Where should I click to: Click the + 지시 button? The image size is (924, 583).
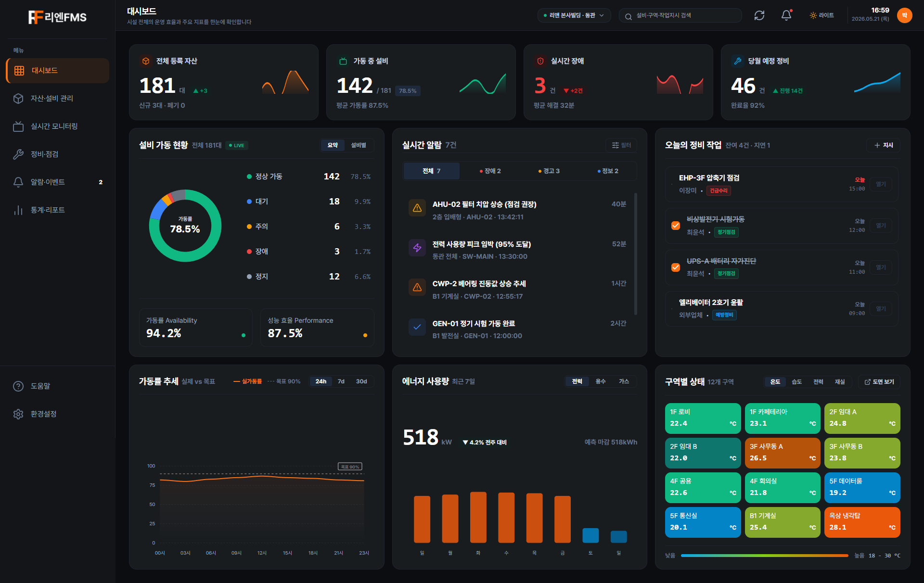pyautogui.click(x=884, y=145)
